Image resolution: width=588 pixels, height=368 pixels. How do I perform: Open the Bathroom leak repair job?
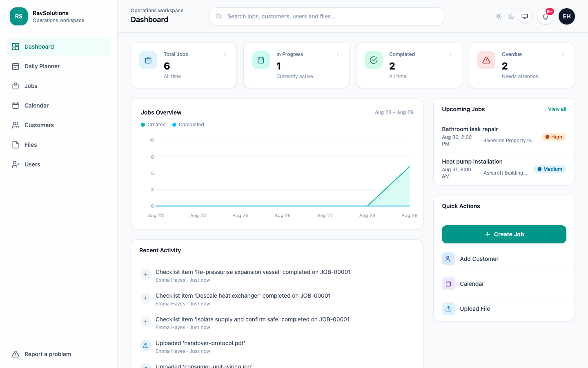(x=504, y=136)
